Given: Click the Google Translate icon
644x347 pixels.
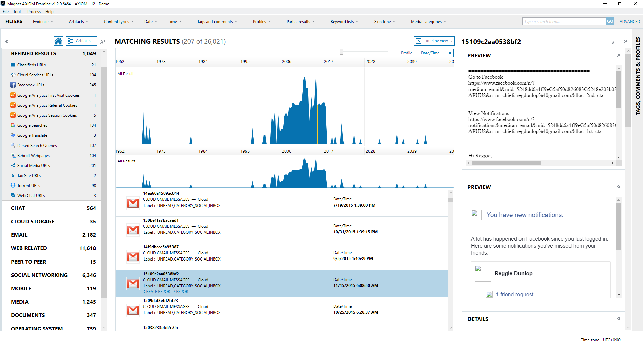Looking at the screenshot, I should (13, 135).
